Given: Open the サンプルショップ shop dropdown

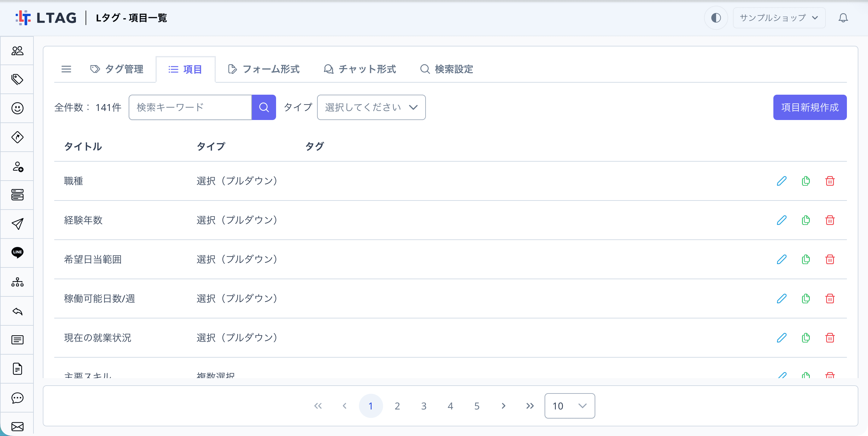Looking at the screenshot, I should (x=779, y=18).
